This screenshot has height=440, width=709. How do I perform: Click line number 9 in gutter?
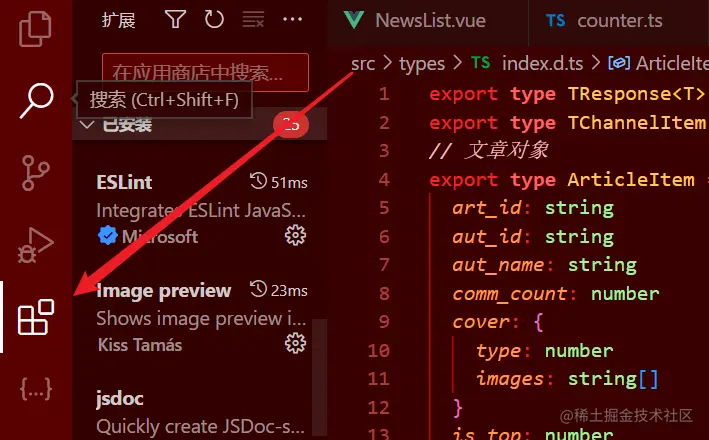[x=384, y=322]
